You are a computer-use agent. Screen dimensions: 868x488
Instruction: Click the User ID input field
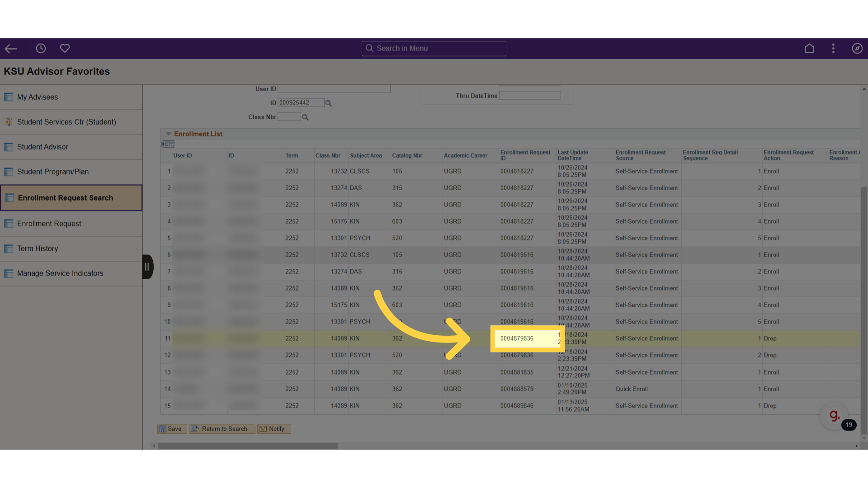[334, 89]
